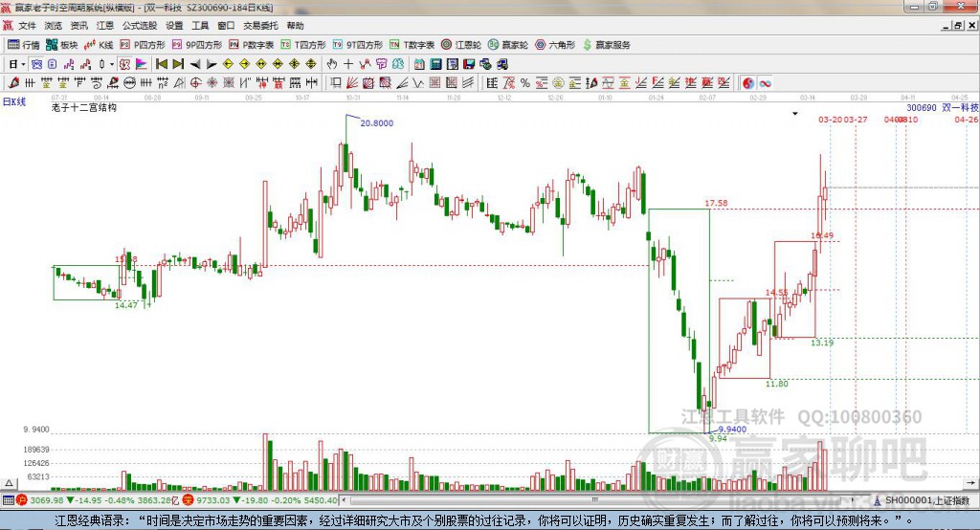Click the 日K线 period label
Viewport: 980px width, 530px height.
point(14,101)
